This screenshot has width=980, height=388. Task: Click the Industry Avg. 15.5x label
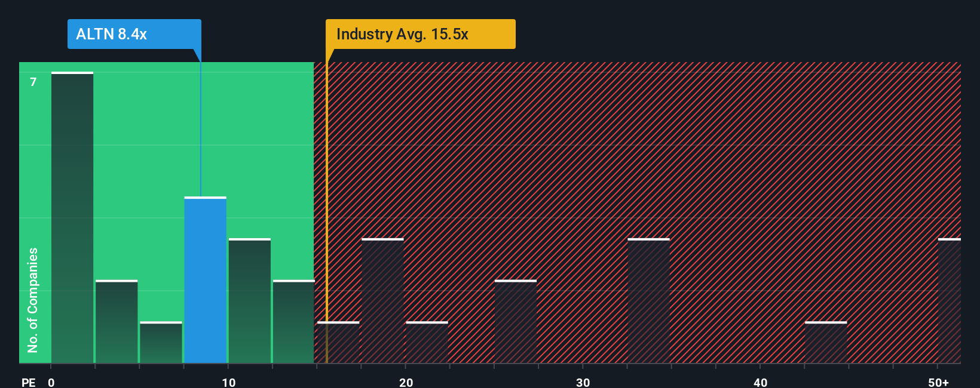tap(420, 34)
